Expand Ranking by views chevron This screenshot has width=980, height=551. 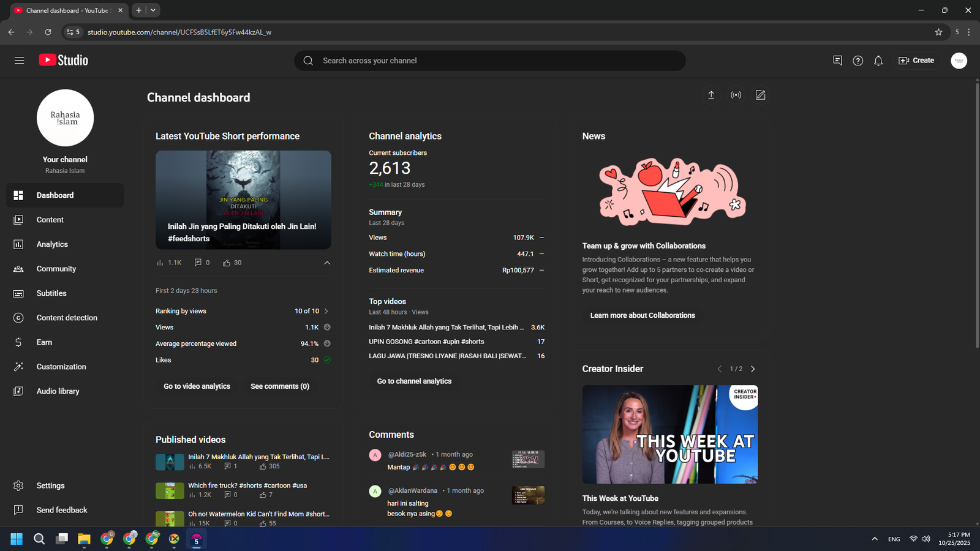(326, 311)
